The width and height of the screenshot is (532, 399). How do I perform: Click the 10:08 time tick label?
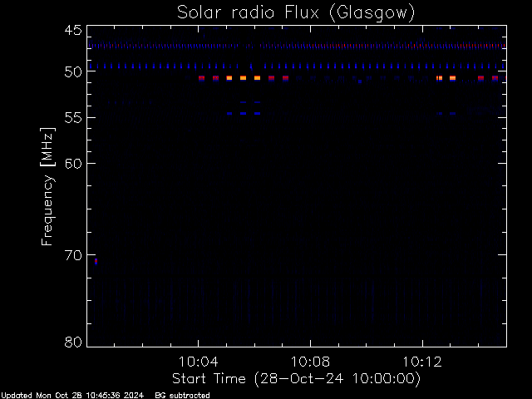tap(310, 362)
